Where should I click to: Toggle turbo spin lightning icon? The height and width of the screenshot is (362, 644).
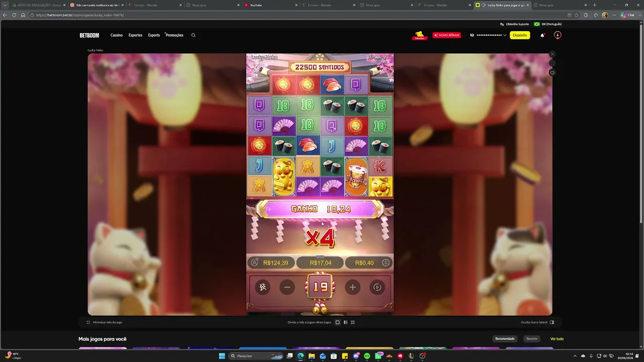point(263,287)
